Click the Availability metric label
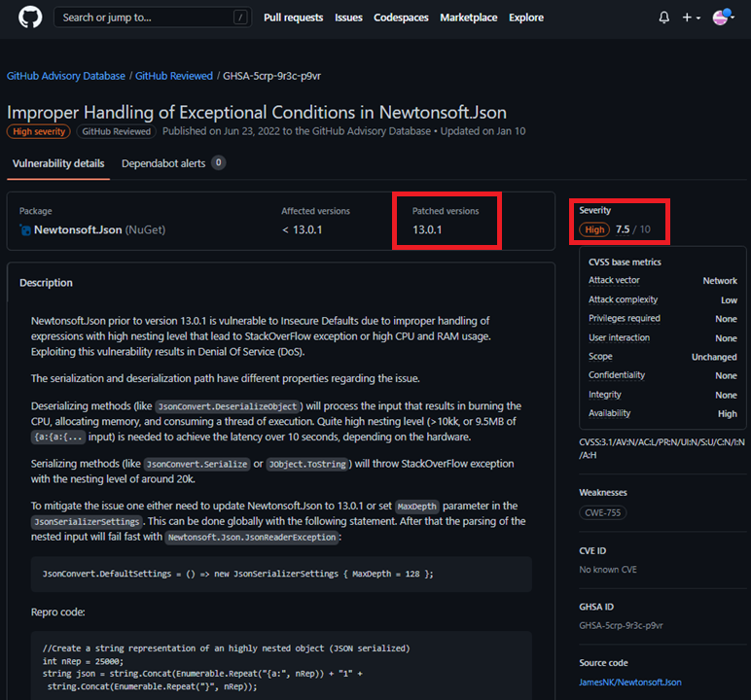Image resolution: width=751 pixels, height=700 pixels. [x=610, y=413]
